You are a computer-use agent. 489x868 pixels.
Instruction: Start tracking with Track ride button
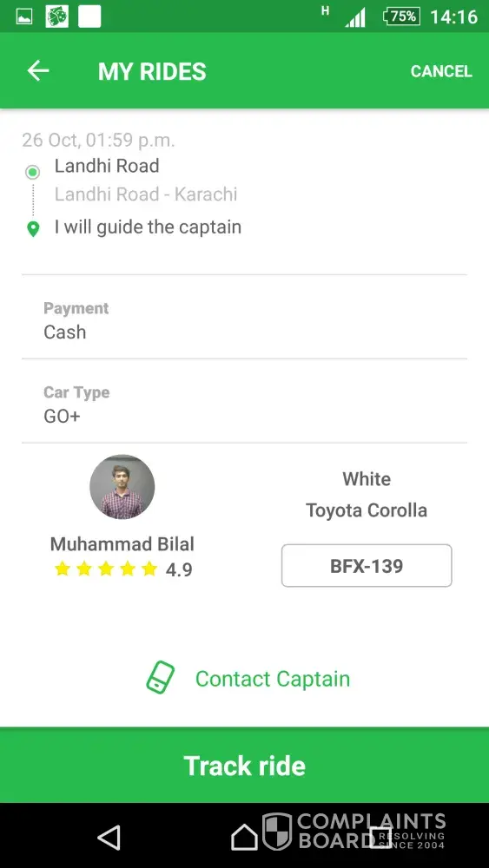tap(244, 765)
